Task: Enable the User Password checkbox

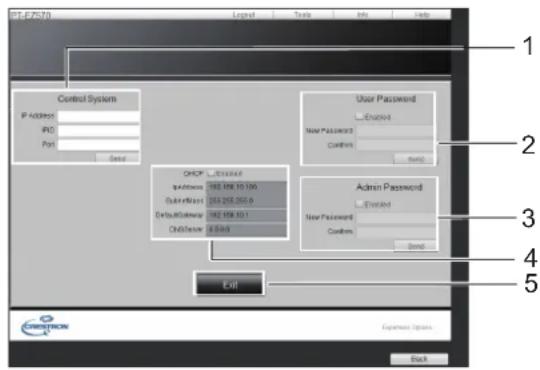Action: tap(360, 116)
